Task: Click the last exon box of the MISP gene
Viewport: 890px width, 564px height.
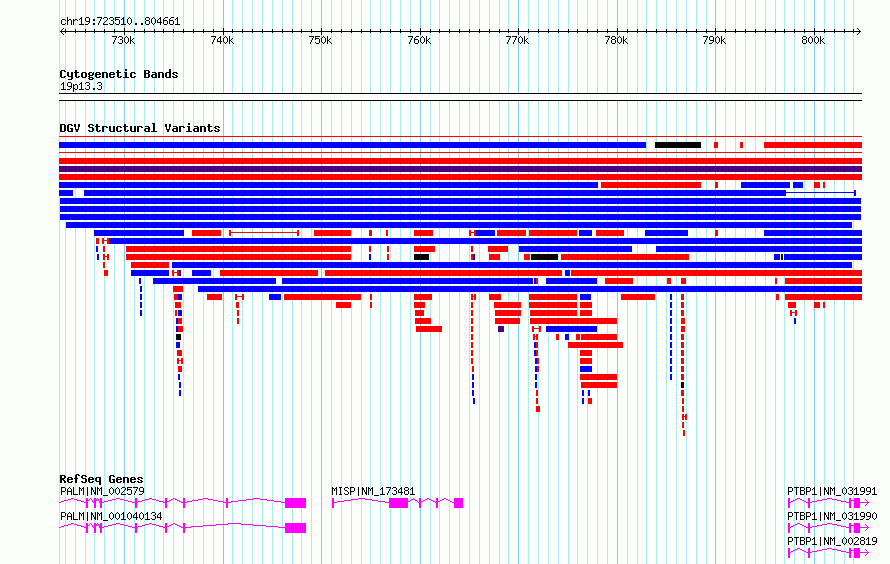Action: 459,503
